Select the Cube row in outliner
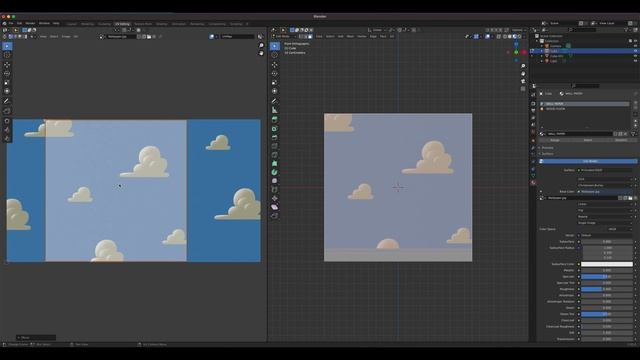The width and height of the screenshot is (640, 360). click(x=584, y=51)
